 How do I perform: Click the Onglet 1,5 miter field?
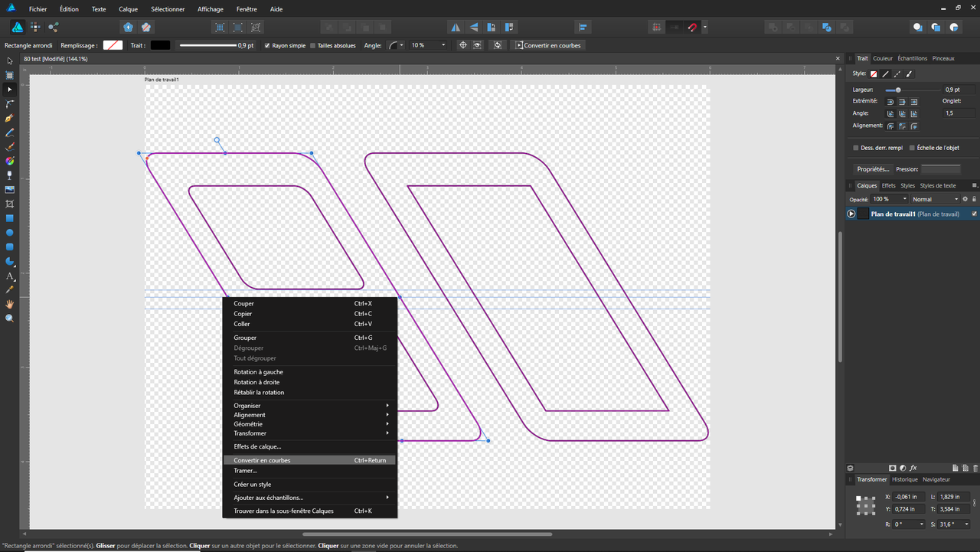pyautogui.click(x=959, y=113)
